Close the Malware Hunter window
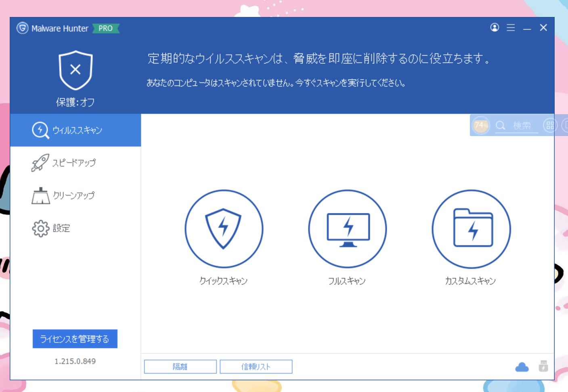The image size is (568, 392). [543, 27]
